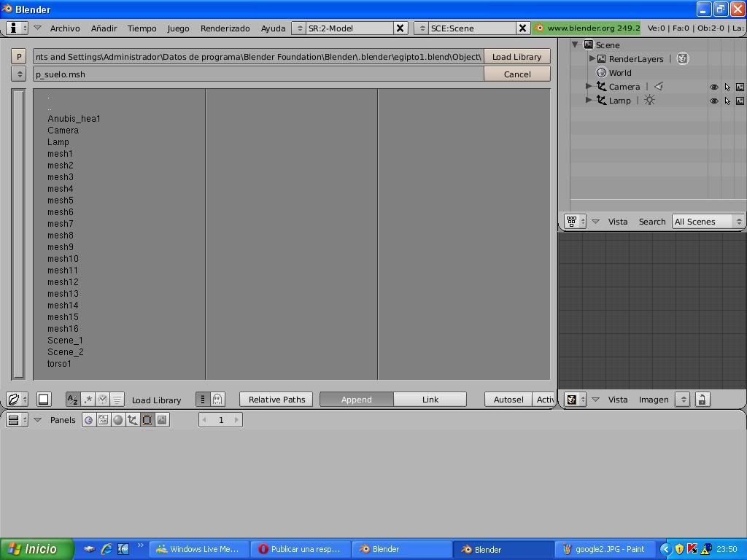Open the directory history dropdown left of filename
747x560 pixels.
pyautogui.click(x=18, y=74)
